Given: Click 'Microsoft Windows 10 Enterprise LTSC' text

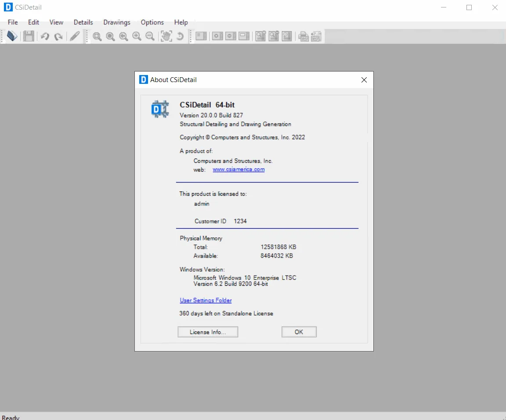Looking at the screenshot, I should [x=245, y=277].
